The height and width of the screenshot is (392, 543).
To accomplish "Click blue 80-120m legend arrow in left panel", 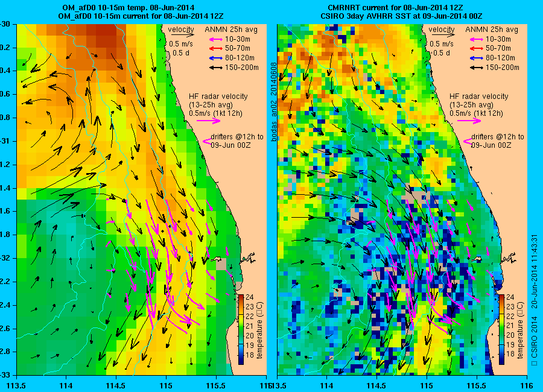I will pos(216,58).
